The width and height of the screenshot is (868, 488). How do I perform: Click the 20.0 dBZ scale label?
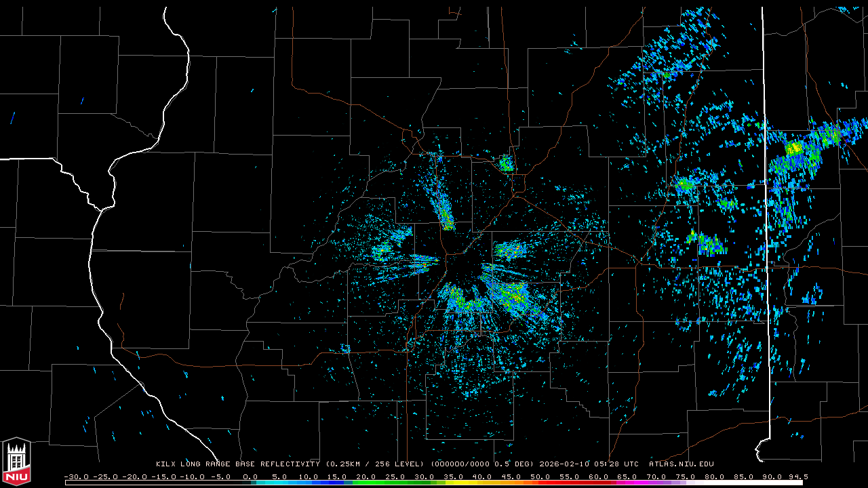pyautogui.click(x=367, y=476)
